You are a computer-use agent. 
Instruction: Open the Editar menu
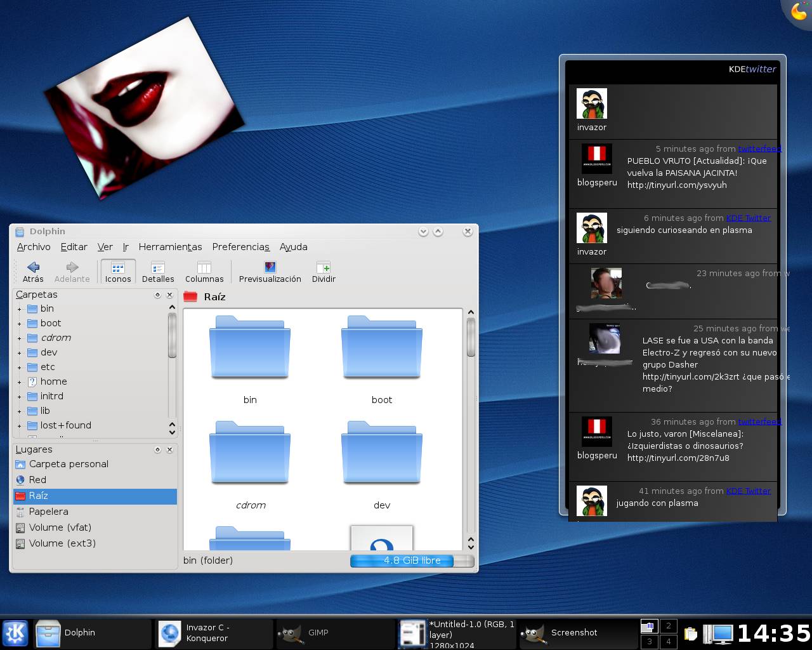(x=74, y=247)
